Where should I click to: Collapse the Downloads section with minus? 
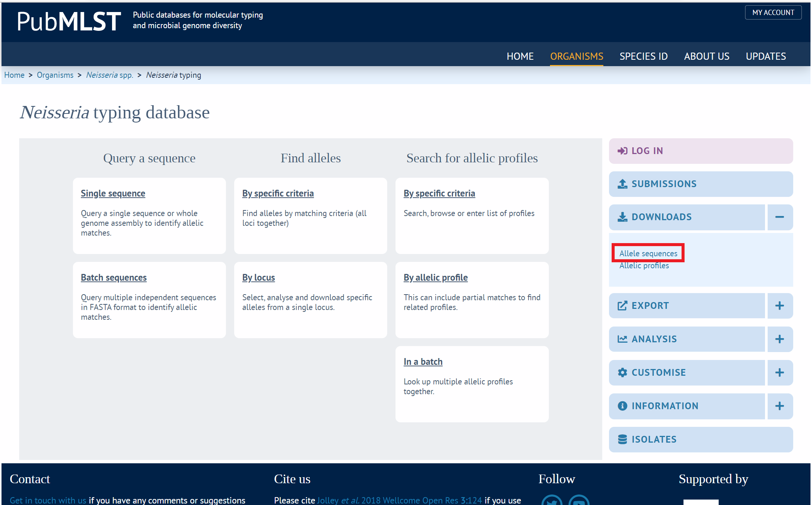pyautogui.click(x=780, y=217)
